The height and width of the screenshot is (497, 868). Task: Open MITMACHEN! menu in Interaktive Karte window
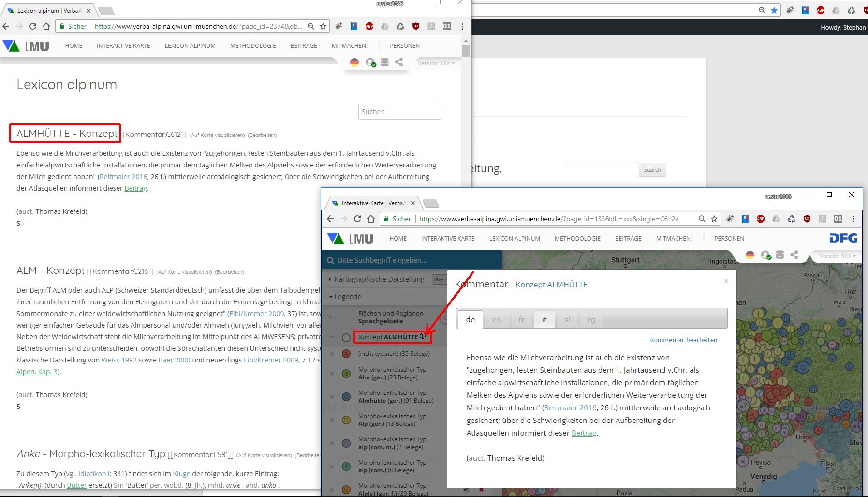tap(674, 239)
